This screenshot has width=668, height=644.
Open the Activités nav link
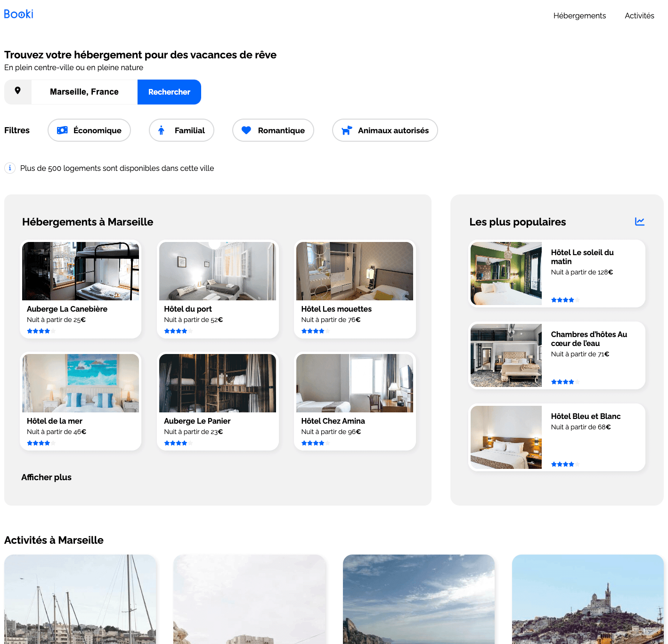click(x=639, y=16)
